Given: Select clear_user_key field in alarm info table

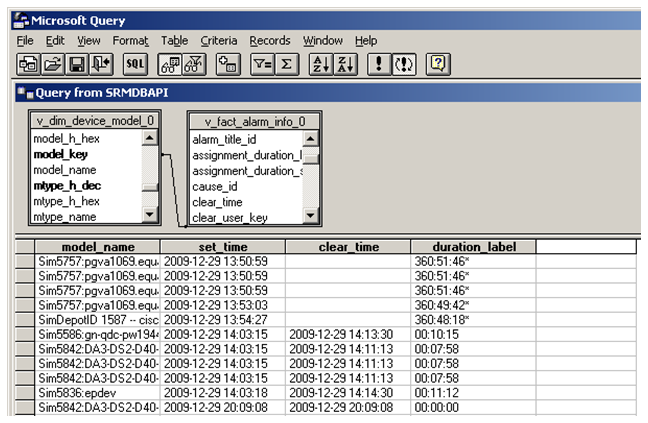Looking at the screenshot, I should [230, 218].
